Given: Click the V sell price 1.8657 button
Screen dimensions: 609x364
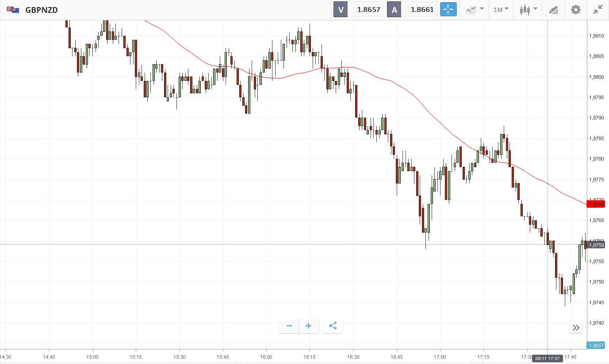Looking at the screenshot, I should point(358,9).
